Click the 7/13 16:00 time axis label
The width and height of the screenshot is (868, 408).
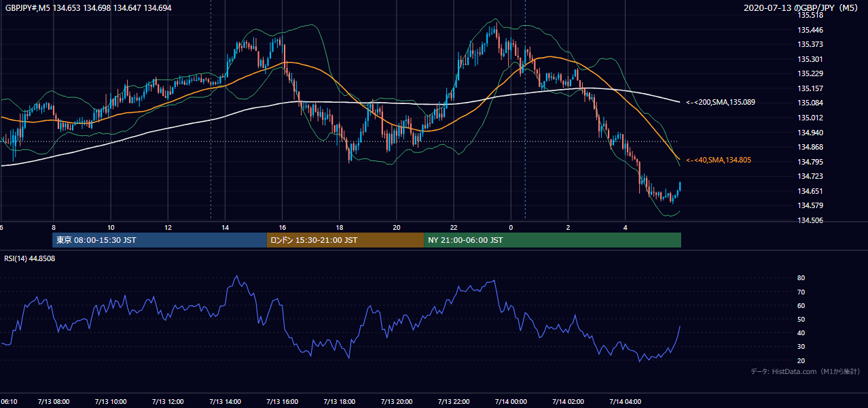[x=283, y=402]
